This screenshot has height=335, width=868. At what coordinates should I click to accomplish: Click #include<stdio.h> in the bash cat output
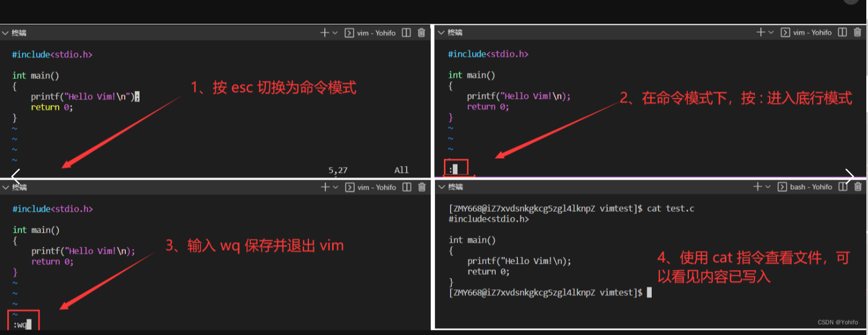click(x=489, y=219)
